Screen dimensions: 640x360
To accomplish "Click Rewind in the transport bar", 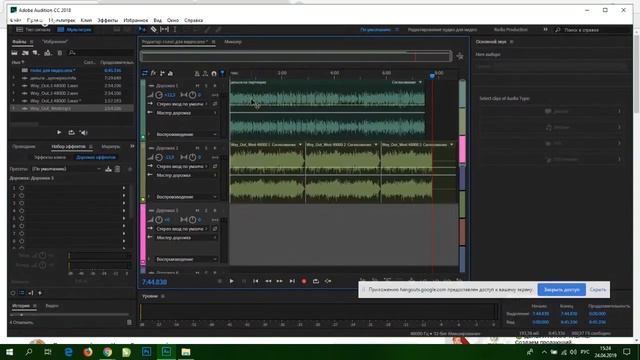I will click(x=268, y=281).
